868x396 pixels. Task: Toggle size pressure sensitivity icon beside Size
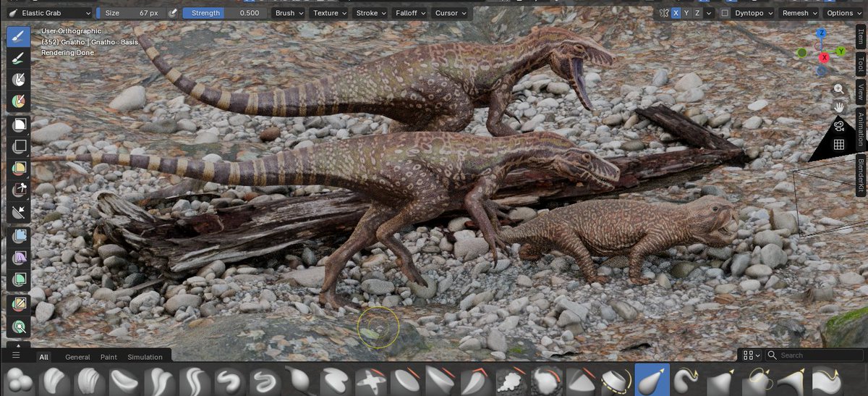point(173,13)
